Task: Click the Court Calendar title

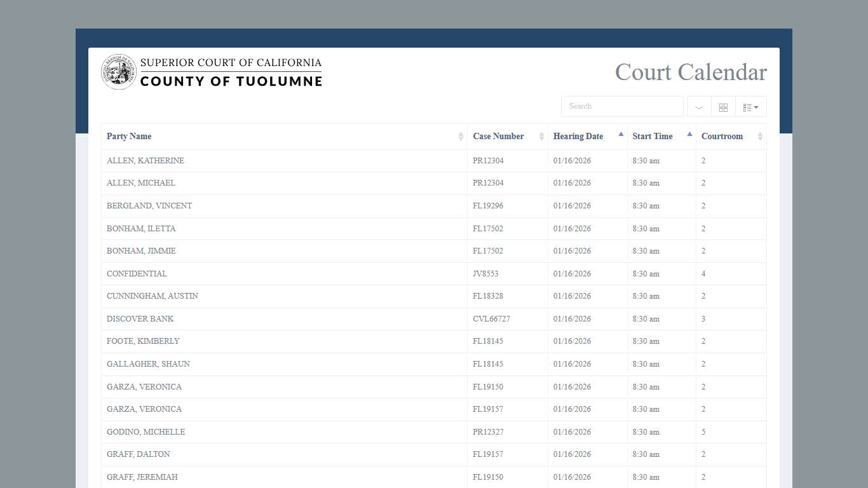Action: 691,72
